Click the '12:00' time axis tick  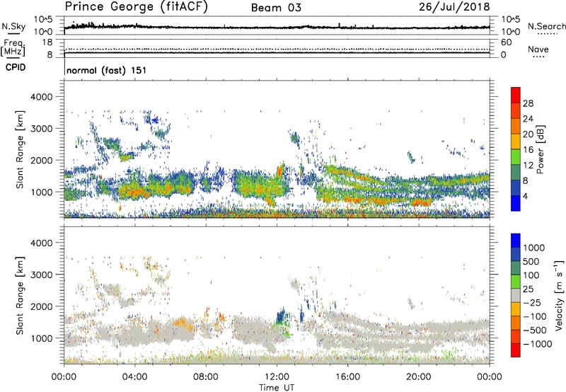(x=277, y=377)
